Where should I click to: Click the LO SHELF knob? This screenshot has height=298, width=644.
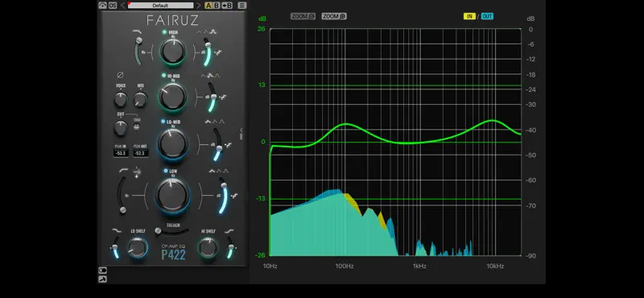137,247
